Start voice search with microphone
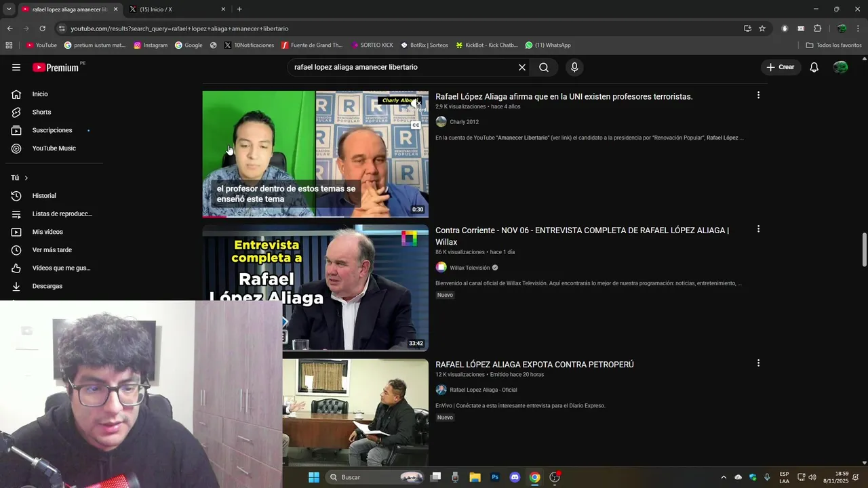868x488 pixels. (x=574, y=67)
